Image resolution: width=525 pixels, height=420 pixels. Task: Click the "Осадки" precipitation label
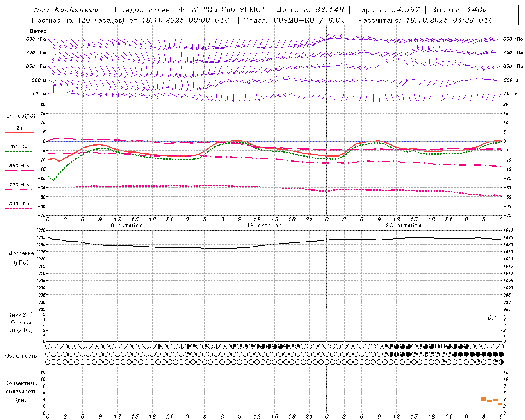point(21,322)
